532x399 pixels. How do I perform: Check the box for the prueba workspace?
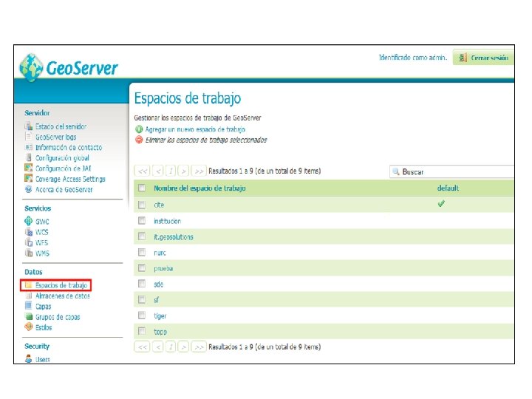[x=142, y=268]
